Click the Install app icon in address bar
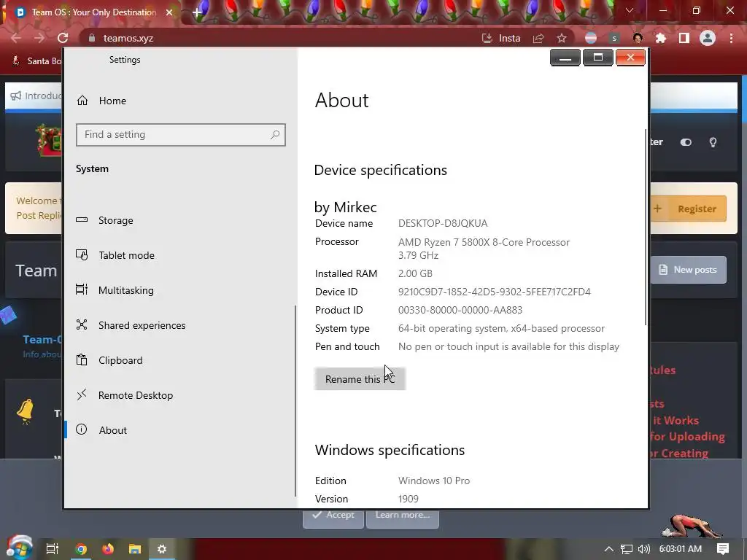747x560 pixels. (501, 38)
